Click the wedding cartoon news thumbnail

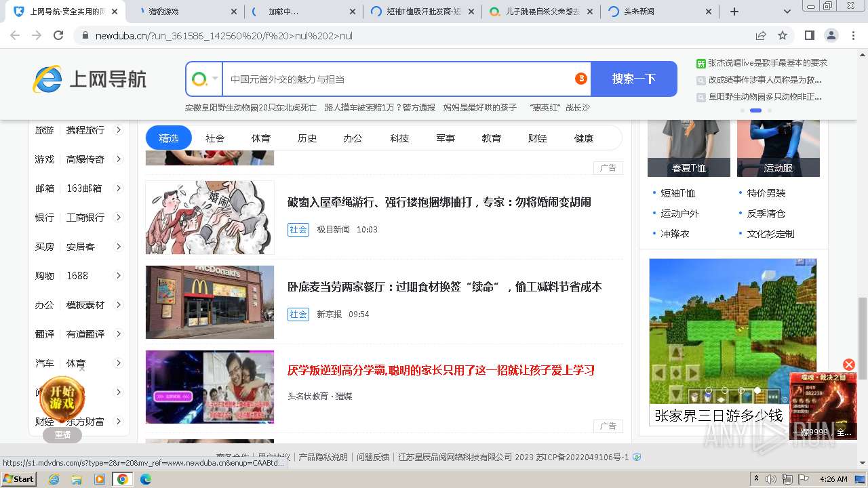pyautogui.click(x=210, y=217)
